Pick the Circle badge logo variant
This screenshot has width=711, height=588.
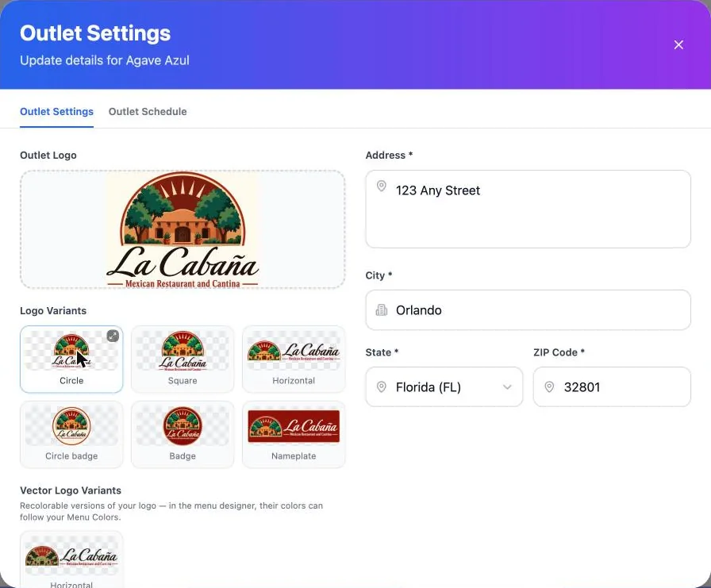point(71,434)
